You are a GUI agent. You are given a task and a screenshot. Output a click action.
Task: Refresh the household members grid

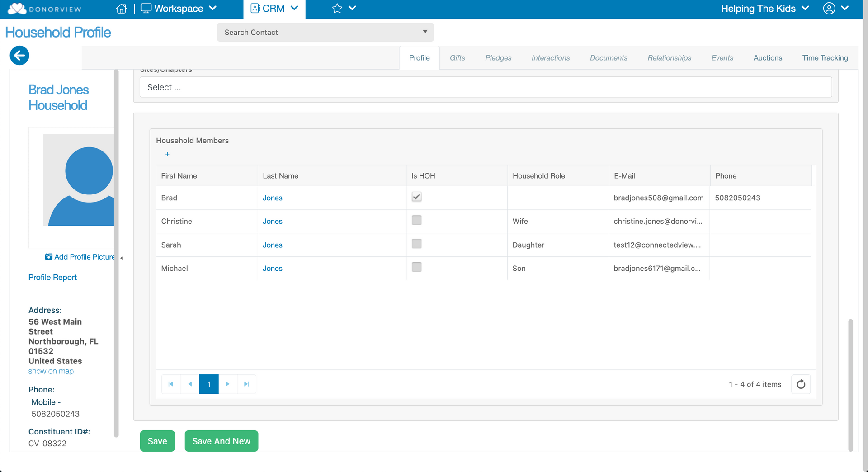801,384
